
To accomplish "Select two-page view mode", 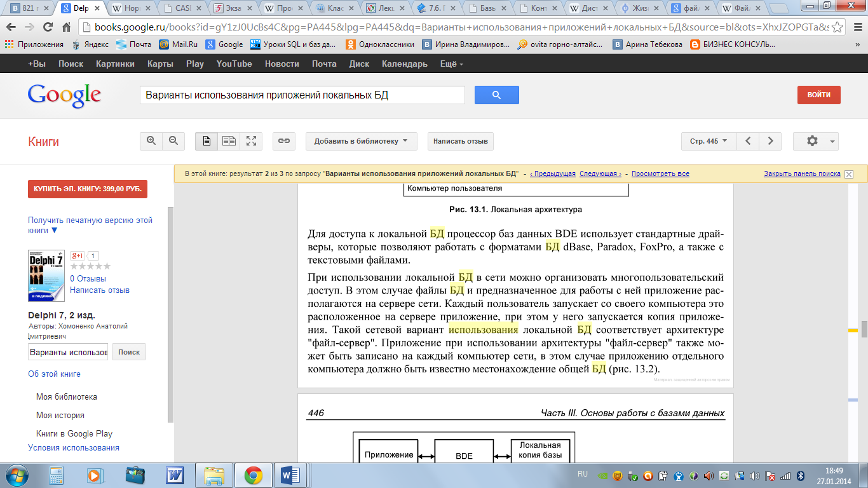I will 229,141.
